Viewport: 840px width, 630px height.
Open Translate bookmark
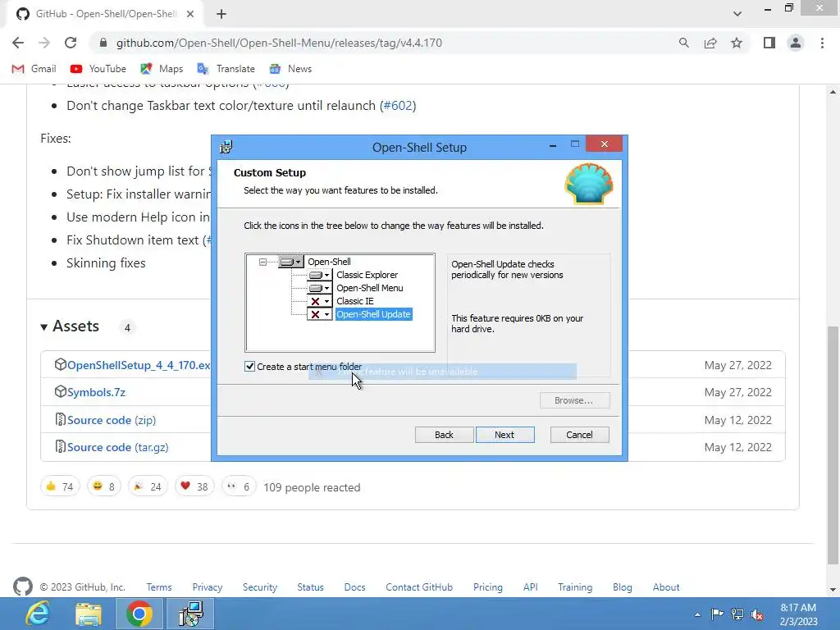(x=226, y=69)
